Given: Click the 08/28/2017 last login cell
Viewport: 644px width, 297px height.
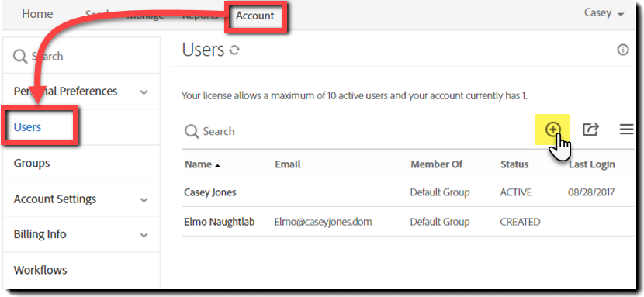Looking at the screenshot, I should click(591, 192).
